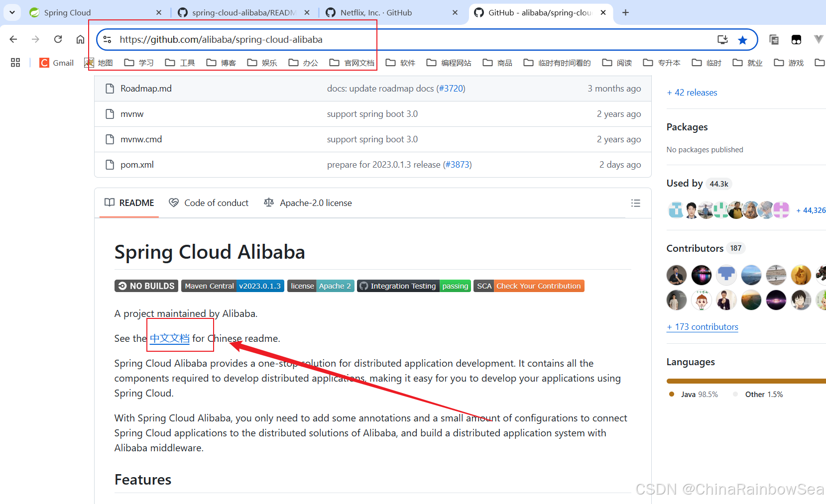
Task: Open the 娱乐 bookmarks folder
Action: coord(262,63)
